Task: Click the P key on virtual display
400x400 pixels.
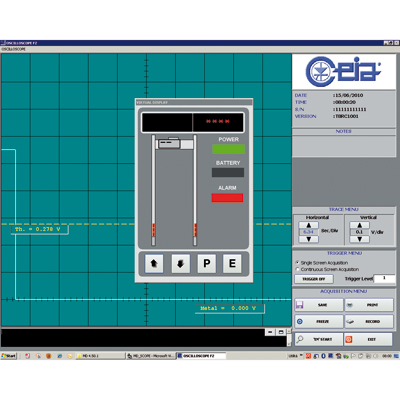Action: 207,264
